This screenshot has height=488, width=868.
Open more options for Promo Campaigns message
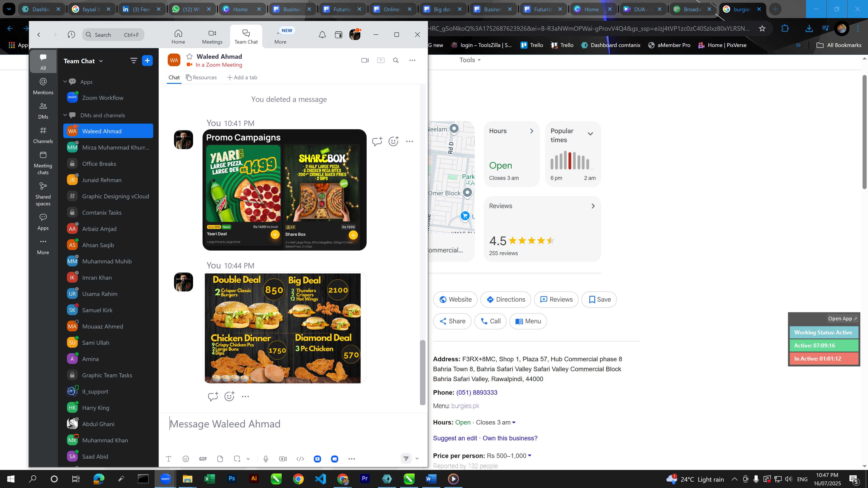tap(409, 141)
